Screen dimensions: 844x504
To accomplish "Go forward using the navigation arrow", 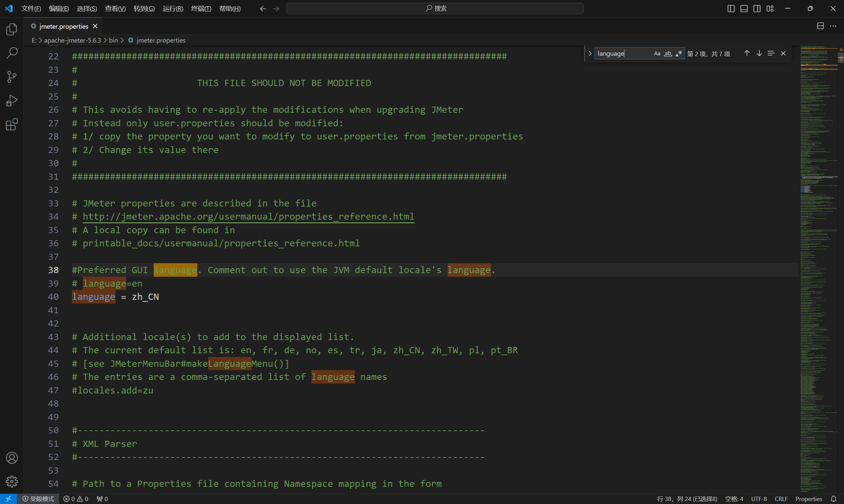I will point(276,9).
